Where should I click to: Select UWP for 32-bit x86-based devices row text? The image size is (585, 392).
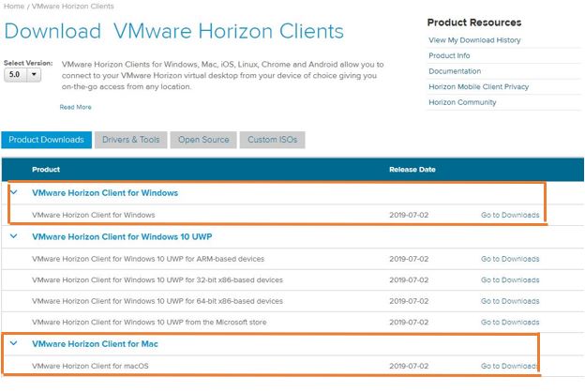click(157, 280)
